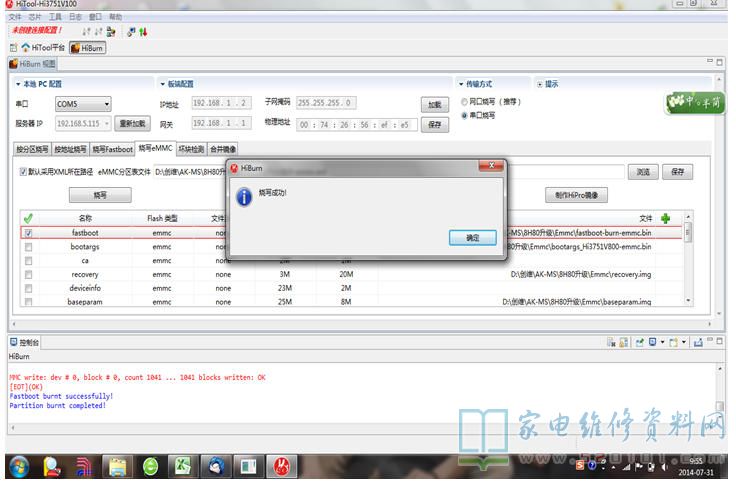Viewport: 736px width, 484px height.
Task: Switch to the 烧写Fastboot tab
Action: click(112, 149)
